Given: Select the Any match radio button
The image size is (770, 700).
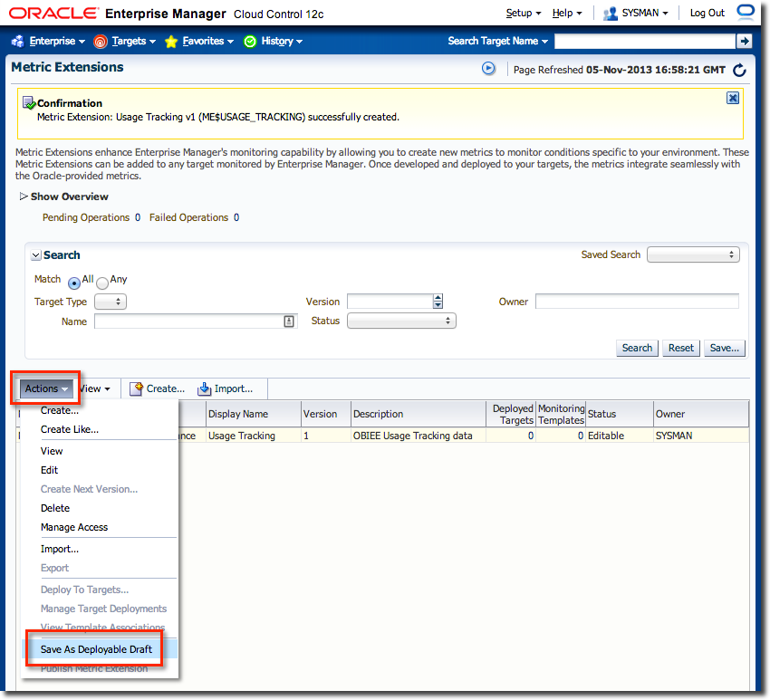Looking at the screenshot, I should (102, 283).
